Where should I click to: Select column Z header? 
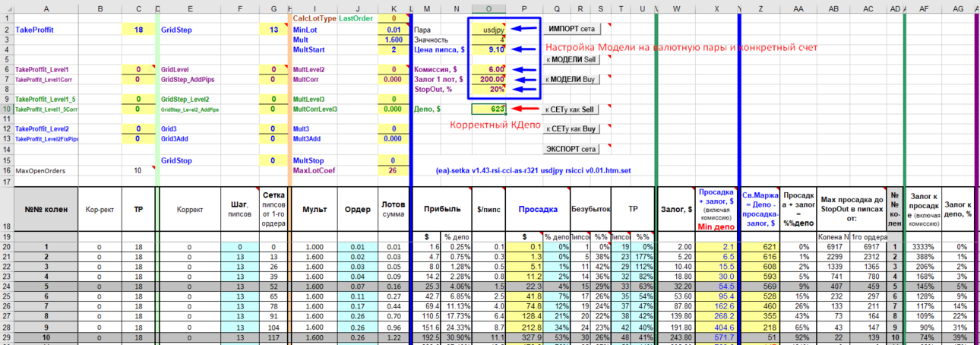(x=760, y=8)
